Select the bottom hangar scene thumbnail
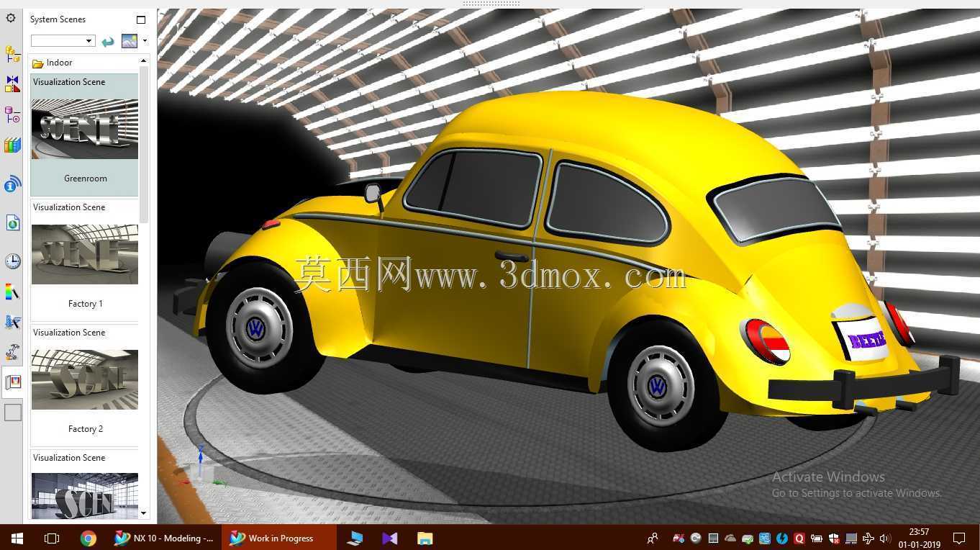The height and width of the screenshot is (550, 980). coord(85,496)
